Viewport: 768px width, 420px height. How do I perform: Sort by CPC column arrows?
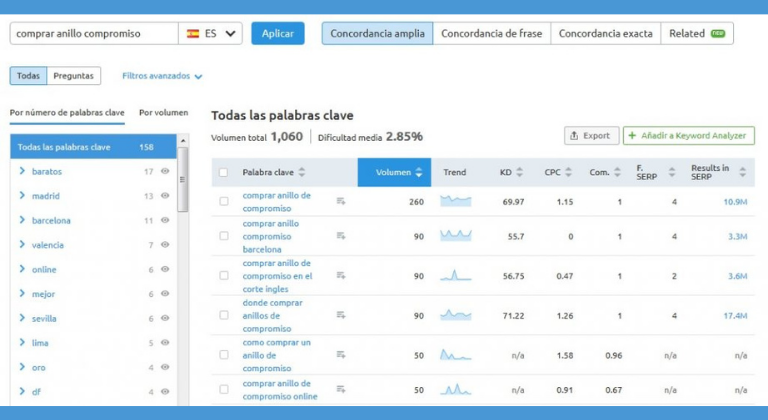(x=568, y=173)
